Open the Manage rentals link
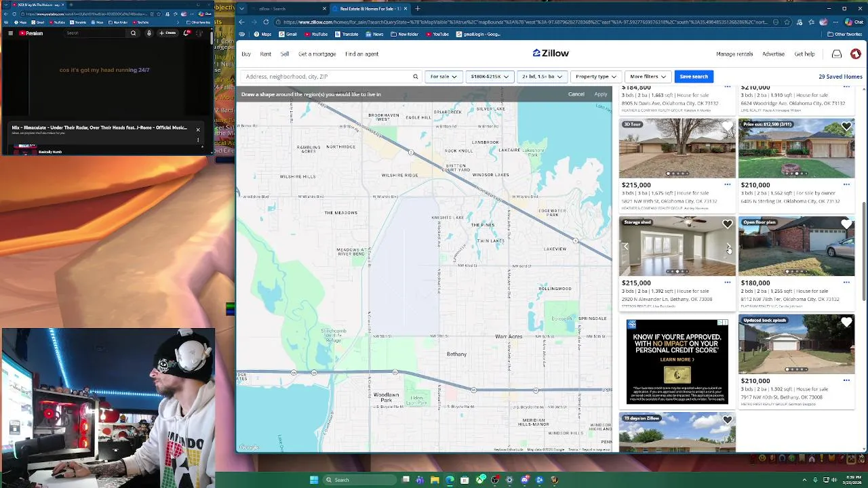868x488 pixels. 734,54
